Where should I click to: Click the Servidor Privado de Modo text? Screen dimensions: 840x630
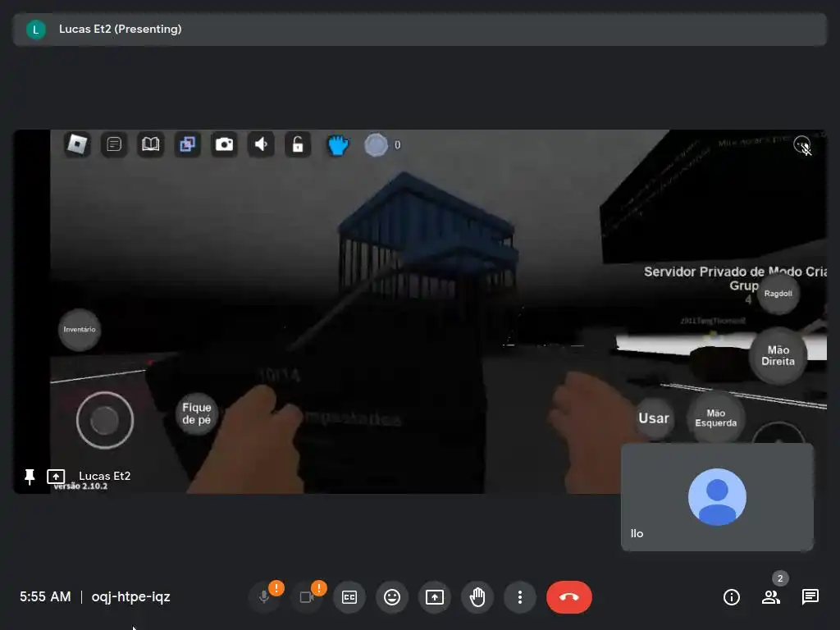pyautogui.click(x=735, y=272)
